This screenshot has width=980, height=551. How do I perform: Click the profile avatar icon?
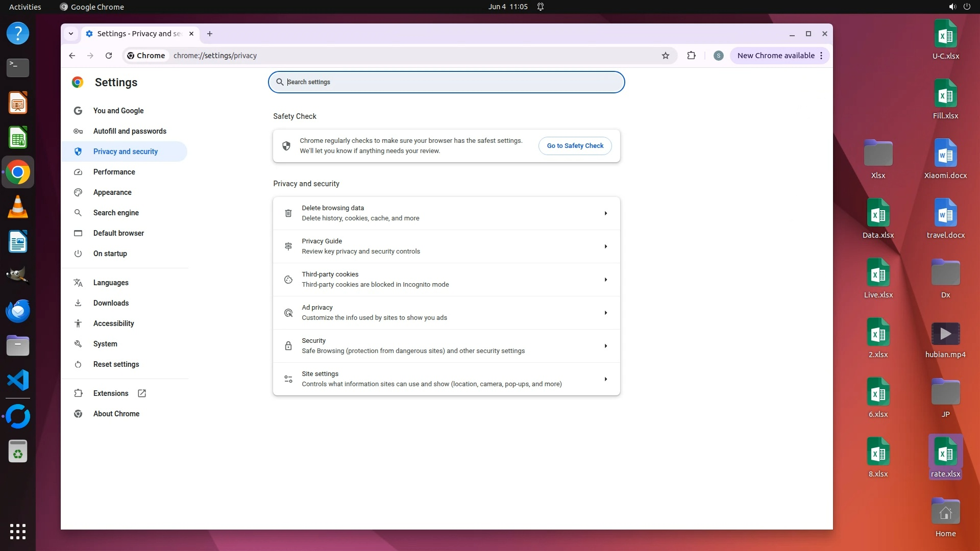718,56
